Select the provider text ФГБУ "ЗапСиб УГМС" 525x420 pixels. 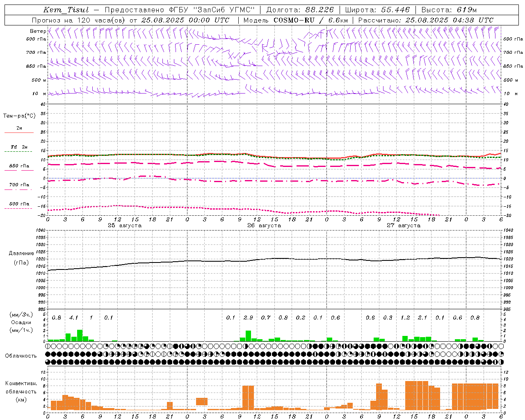(212, 10)
